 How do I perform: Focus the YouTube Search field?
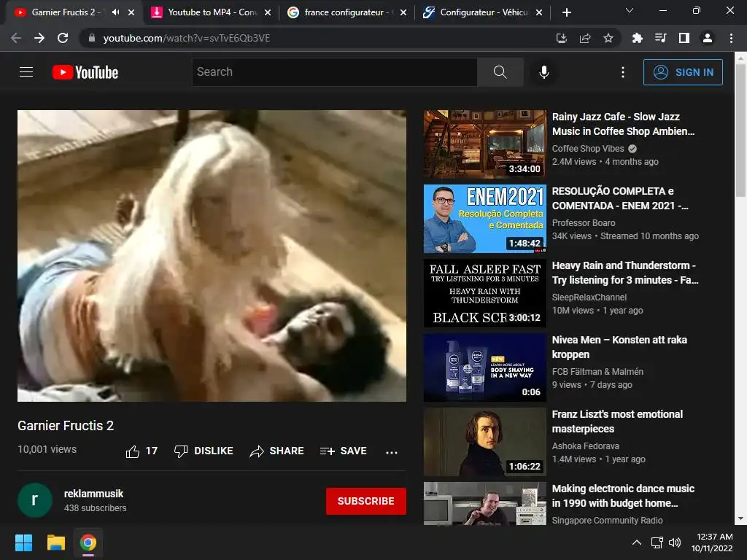pos(335,72)
